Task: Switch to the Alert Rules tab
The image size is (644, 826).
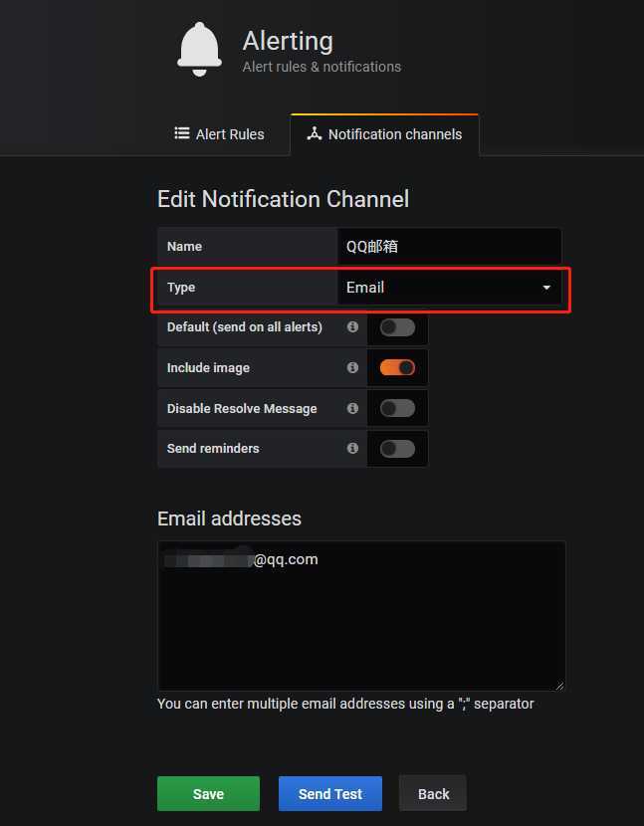Action: click(x=219, y=134)
